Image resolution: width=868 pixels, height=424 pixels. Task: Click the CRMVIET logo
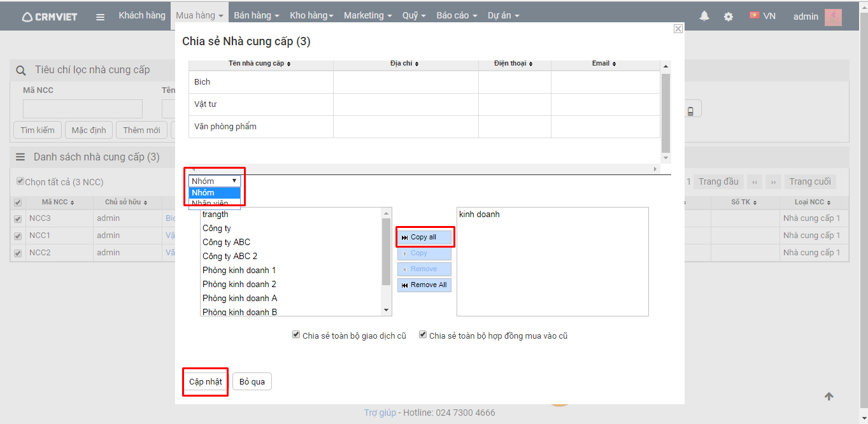point(50,17)
